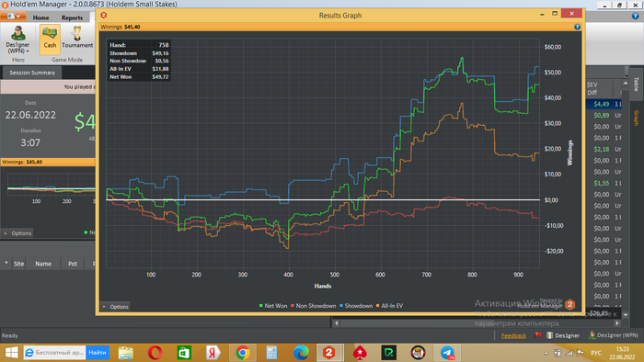Click Hold'em Manager logo in graph corner
This screenshot has width=644, height=362.
[569, 304]
